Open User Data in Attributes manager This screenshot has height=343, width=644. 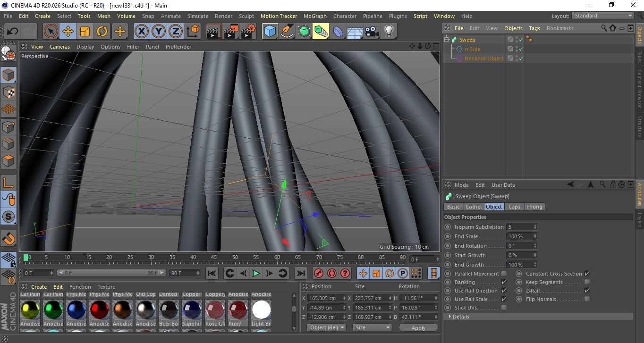click(503, 185)
